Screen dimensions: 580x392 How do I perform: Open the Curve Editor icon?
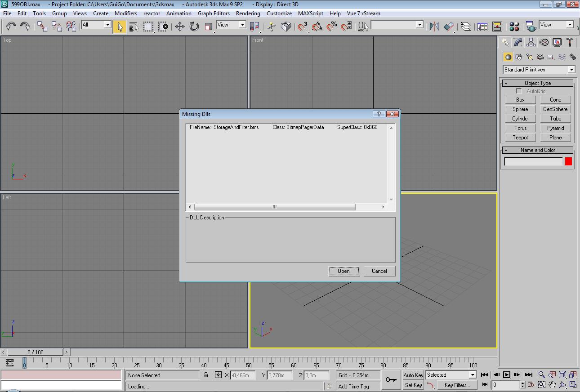tap(482, 27)
